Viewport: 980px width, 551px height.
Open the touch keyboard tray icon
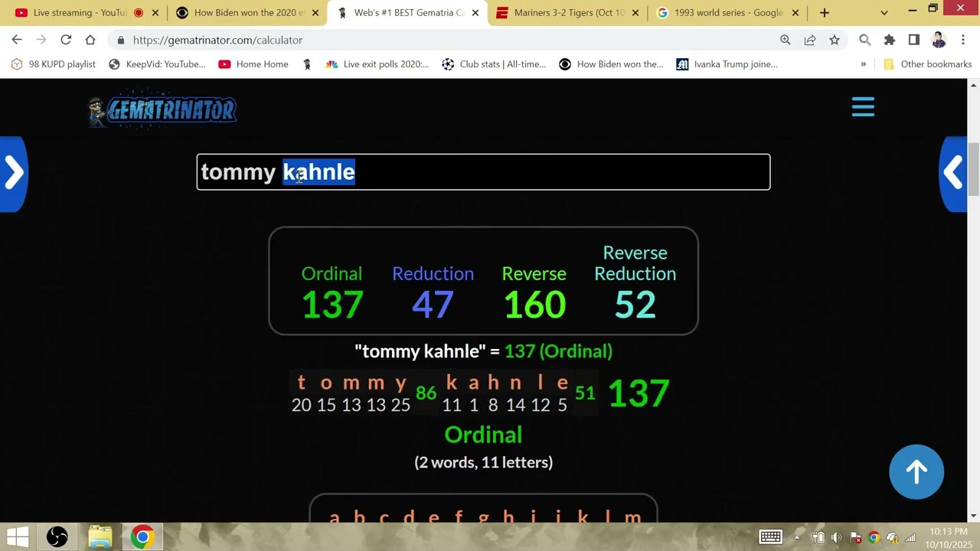[770, 537]
